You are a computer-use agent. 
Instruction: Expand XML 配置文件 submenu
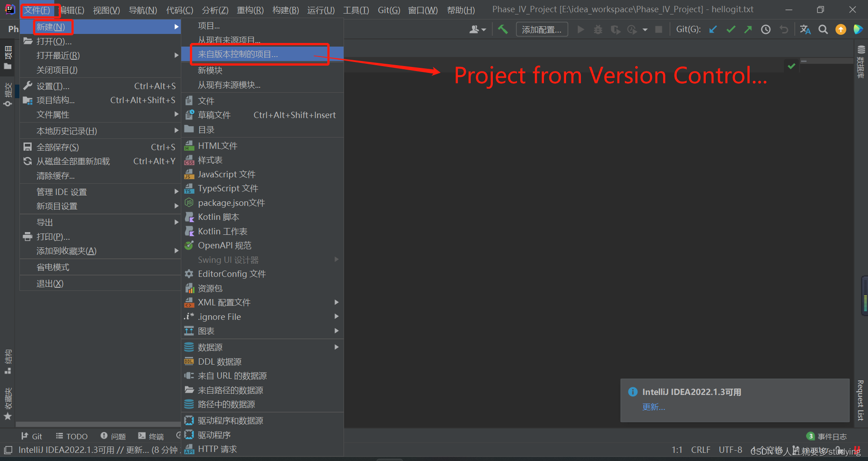(x=262, y=302)
